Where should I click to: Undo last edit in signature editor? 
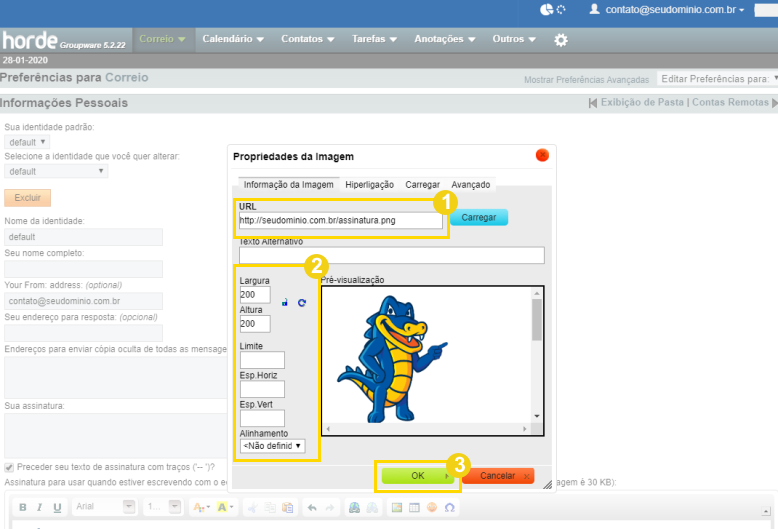[312, 507]
